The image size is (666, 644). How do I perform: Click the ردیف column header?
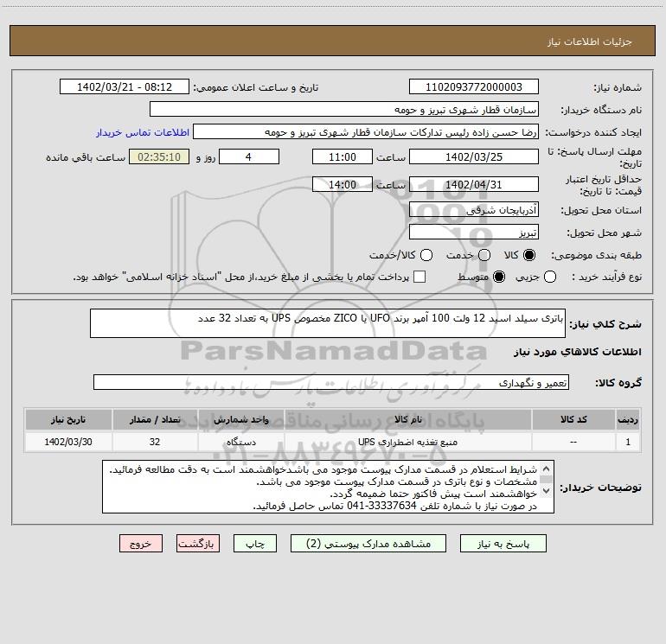tap(628, 419)
